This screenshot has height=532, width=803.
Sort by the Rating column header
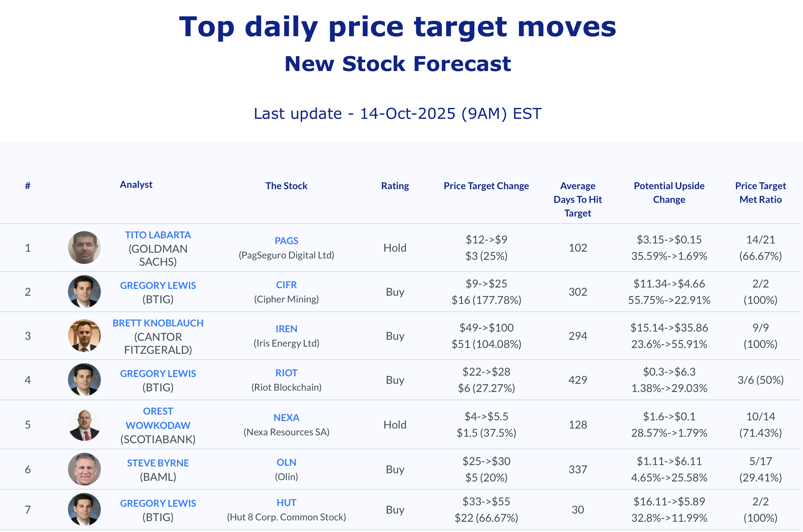tap(395, 186)
